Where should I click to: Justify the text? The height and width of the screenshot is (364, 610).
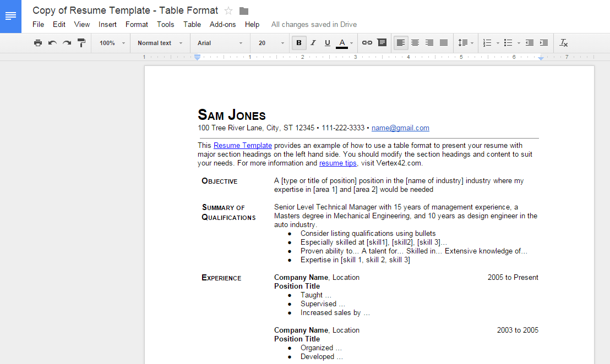click(x=444, y=43)
